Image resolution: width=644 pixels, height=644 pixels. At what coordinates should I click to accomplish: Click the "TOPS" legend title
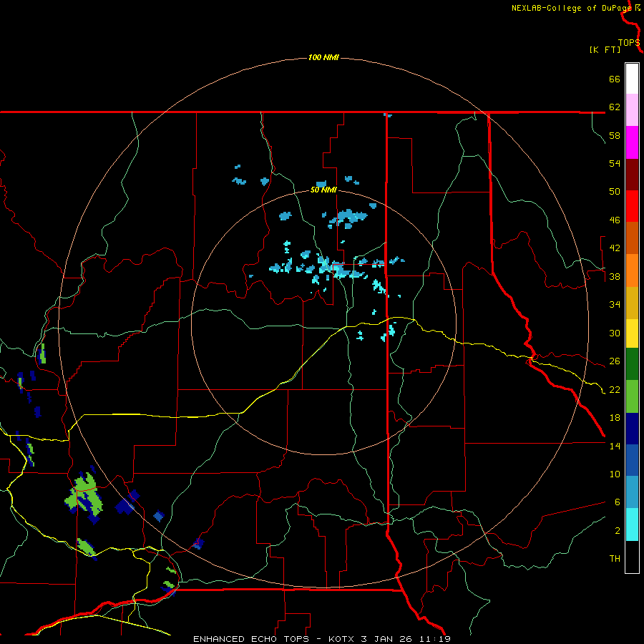pyautogui.click(x=629, y=43)
